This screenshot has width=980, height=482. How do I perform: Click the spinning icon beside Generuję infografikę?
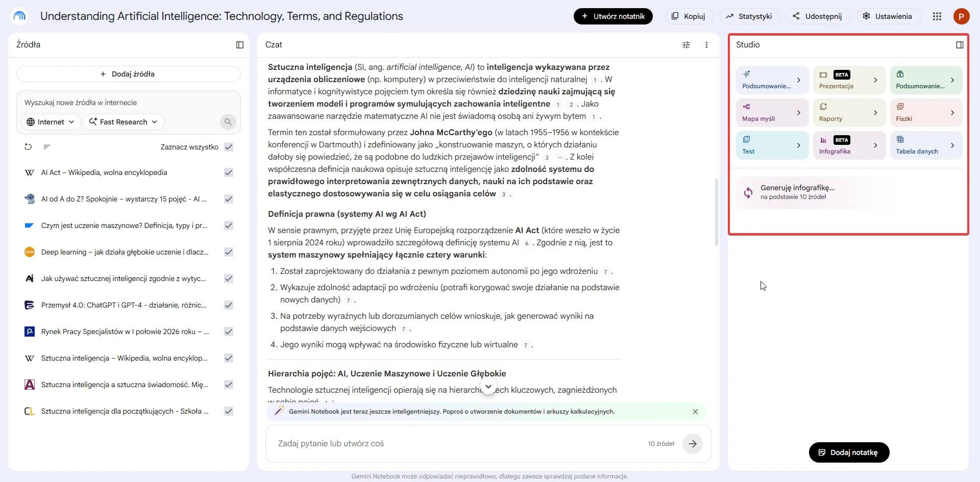[748, 192]
